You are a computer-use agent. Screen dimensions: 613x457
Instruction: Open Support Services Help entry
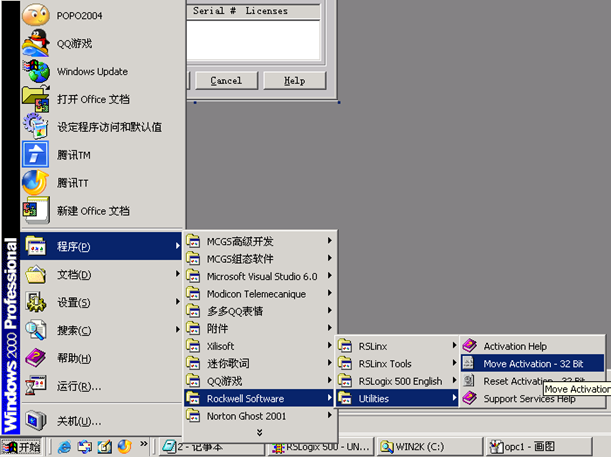(528, 399)
